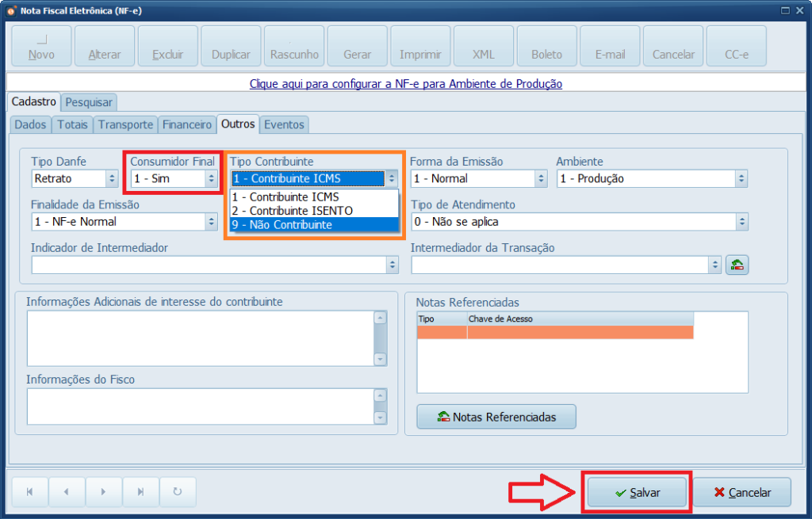Click the Salvar button
Image resolution: width=812 pixels, height=519 pixels.
coord(638,492)
